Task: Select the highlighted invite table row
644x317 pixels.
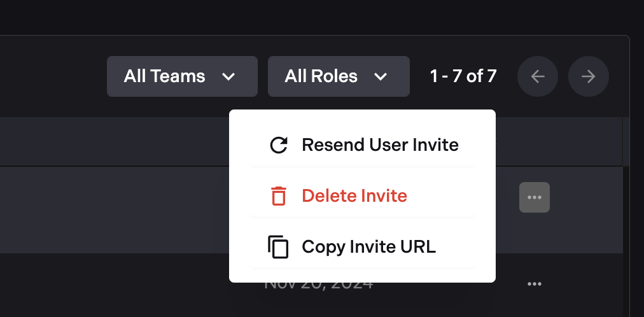Action: coord(115,210)
